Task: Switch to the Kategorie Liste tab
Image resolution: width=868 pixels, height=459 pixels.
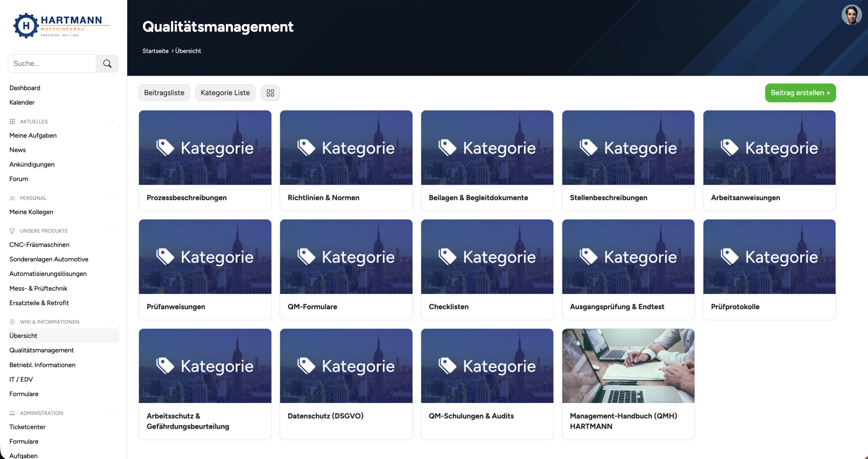Action: [225, 93]
